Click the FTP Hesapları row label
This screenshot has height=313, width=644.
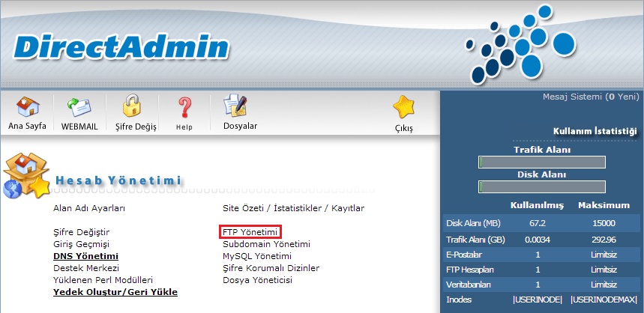click(x=470, y=270)
